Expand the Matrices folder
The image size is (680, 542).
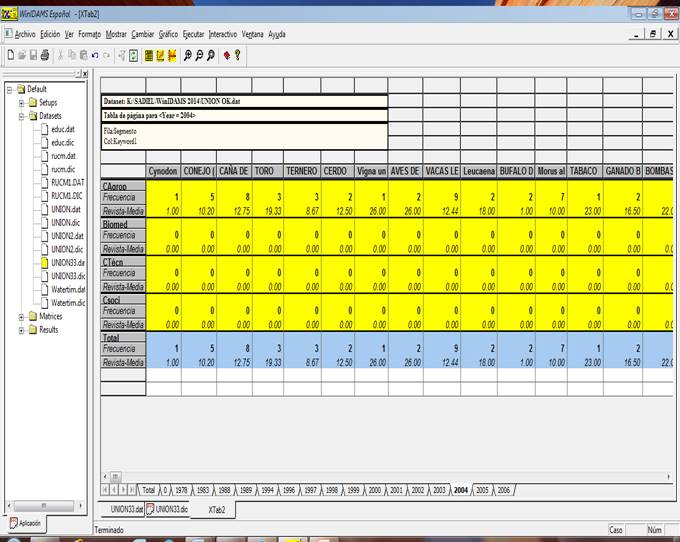click(x=21, y=316)
